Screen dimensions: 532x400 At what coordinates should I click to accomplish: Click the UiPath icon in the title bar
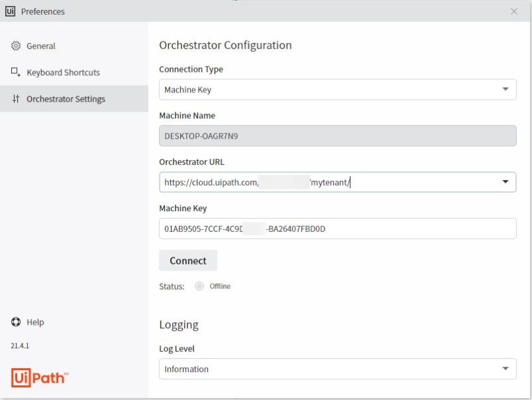click(11, 11)
